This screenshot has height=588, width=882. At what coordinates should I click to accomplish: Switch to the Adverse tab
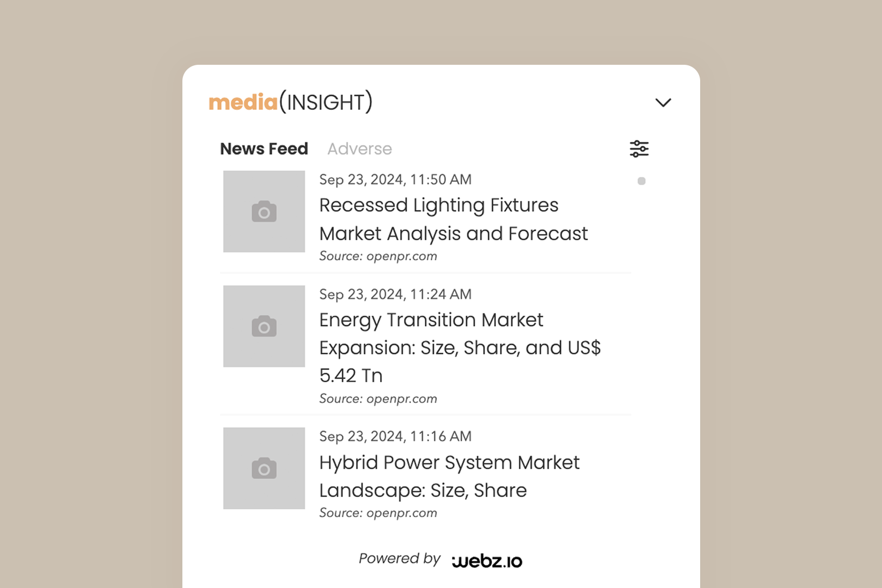point(359,149)
